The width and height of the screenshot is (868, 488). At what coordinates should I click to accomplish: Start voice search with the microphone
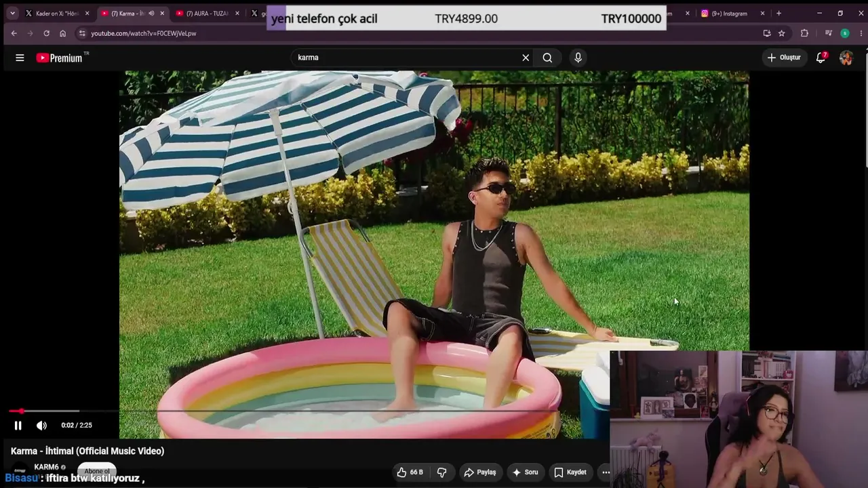tap(578, 58)
